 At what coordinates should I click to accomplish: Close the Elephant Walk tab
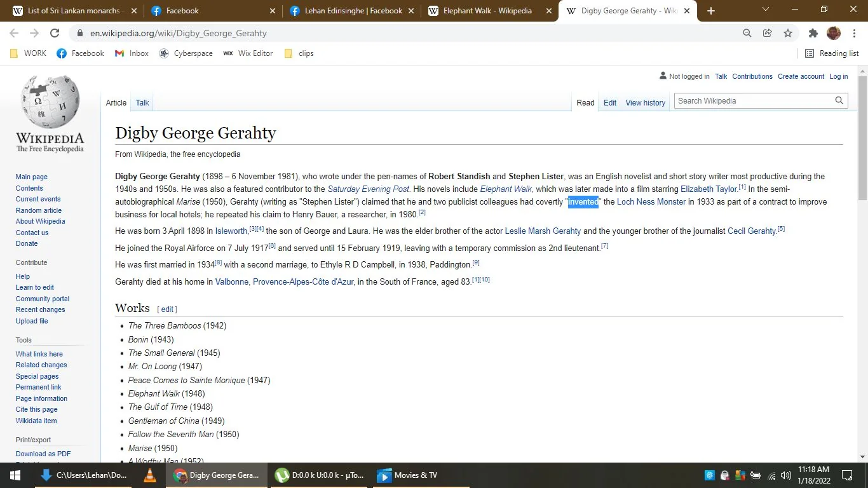click(x=548, y=11)
